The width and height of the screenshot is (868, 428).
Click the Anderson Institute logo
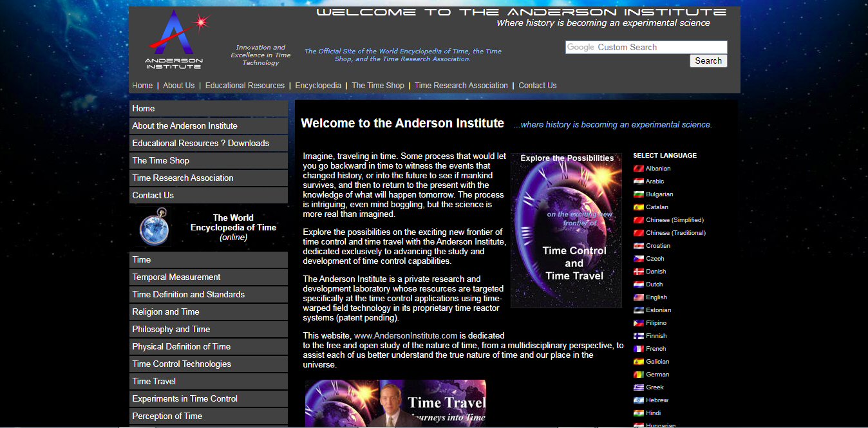point(177,40)
